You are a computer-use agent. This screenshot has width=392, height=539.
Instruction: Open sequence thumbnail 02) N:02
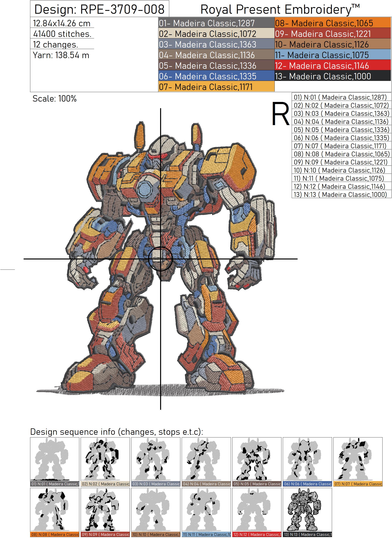[x=105, y=462]
